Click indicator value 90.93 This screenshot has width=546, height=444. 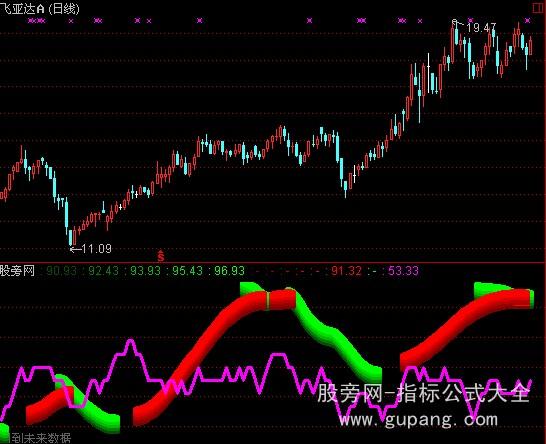[61, 271]
